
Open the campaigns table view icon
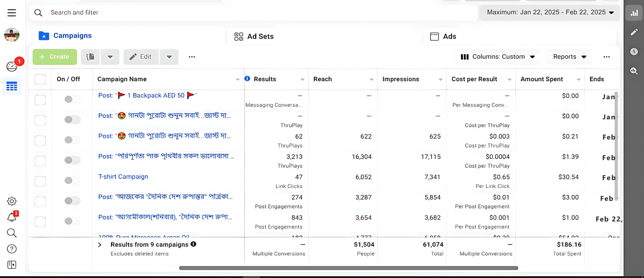click(x=12, y=86)
